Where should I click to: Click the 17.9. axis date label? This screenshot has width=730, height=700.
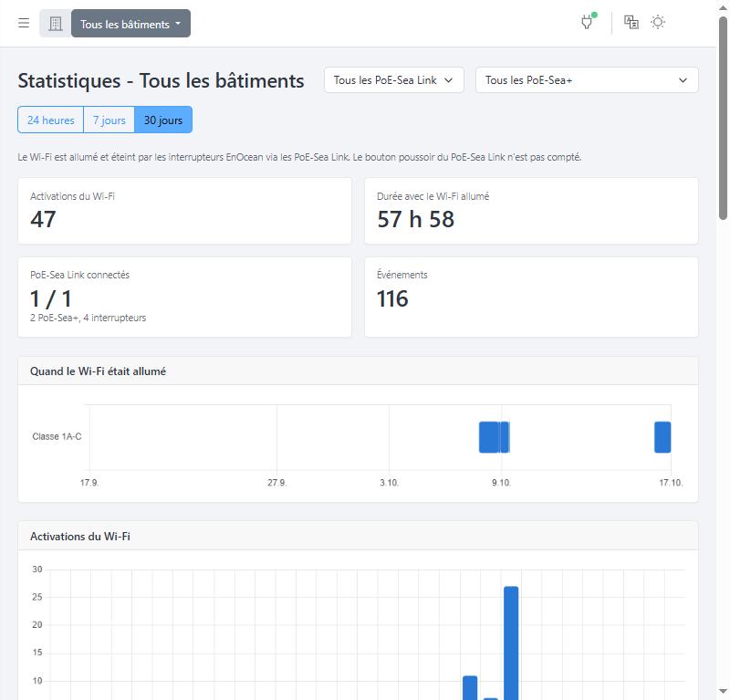coord(89,483)
